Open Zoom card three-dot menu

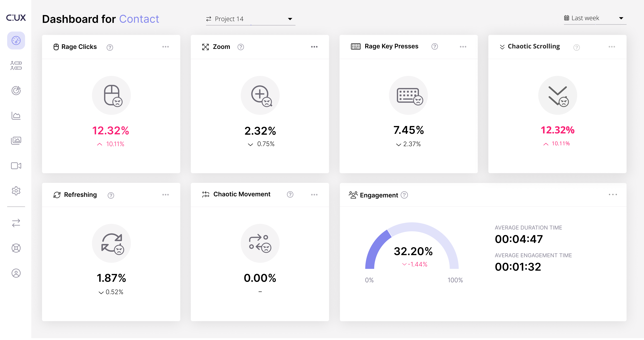(314, 47)
